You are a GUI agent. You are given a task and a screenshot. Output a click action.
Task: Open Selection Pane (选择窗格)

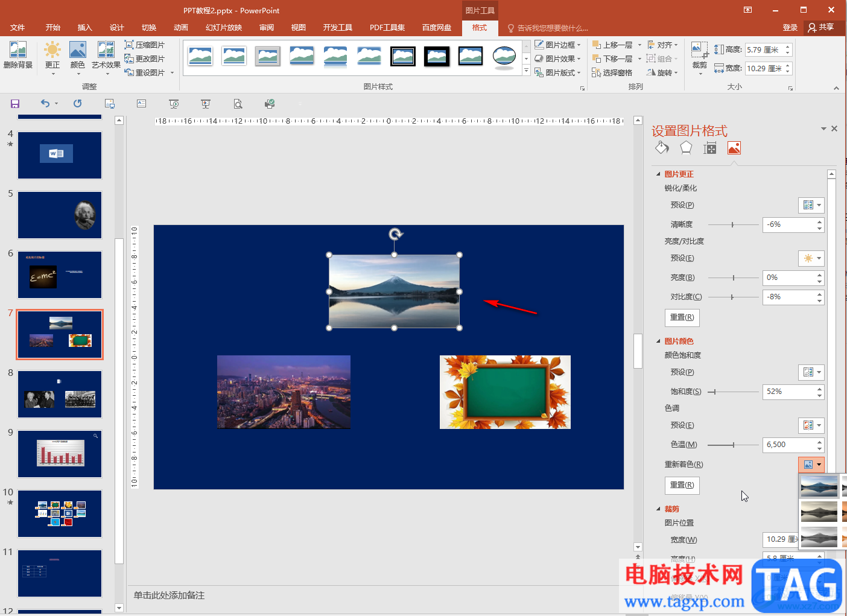(x=612, y=72)
